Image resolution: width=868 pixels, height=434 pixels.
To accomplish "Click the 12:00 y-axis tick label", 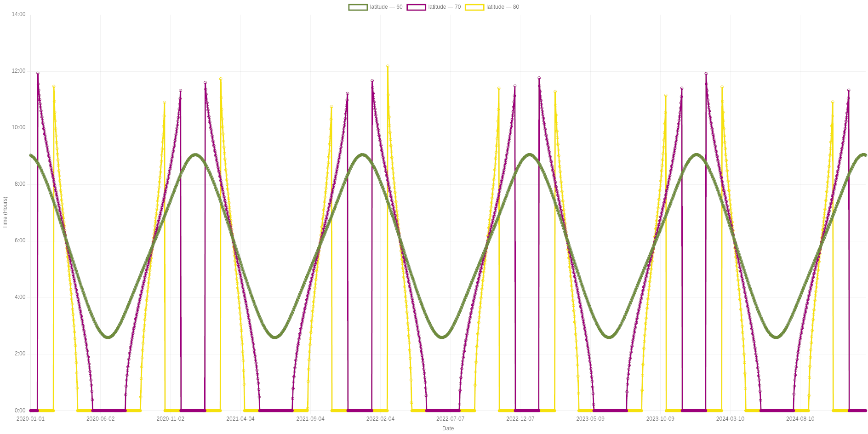I will [18, 71].
